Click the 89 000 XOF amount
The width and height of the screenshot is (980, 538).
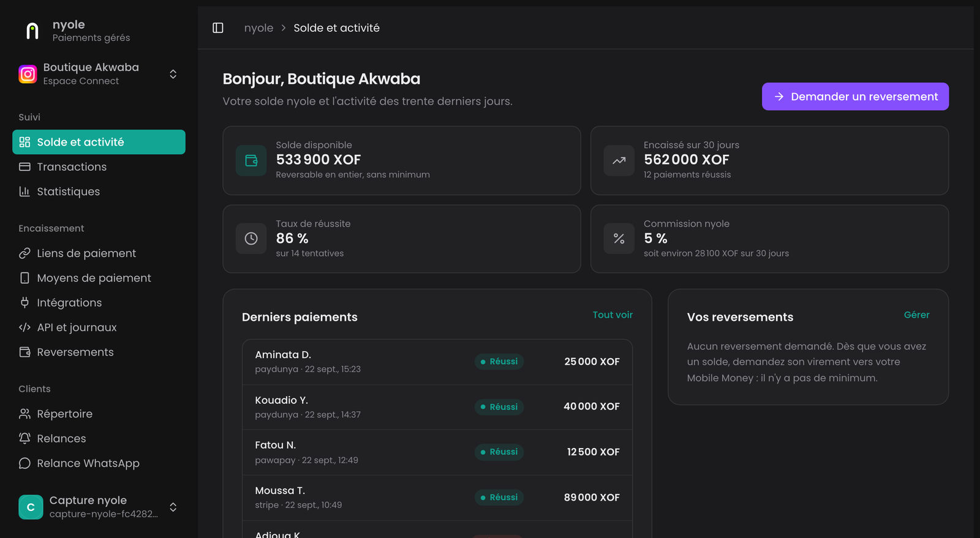[592, 498]
